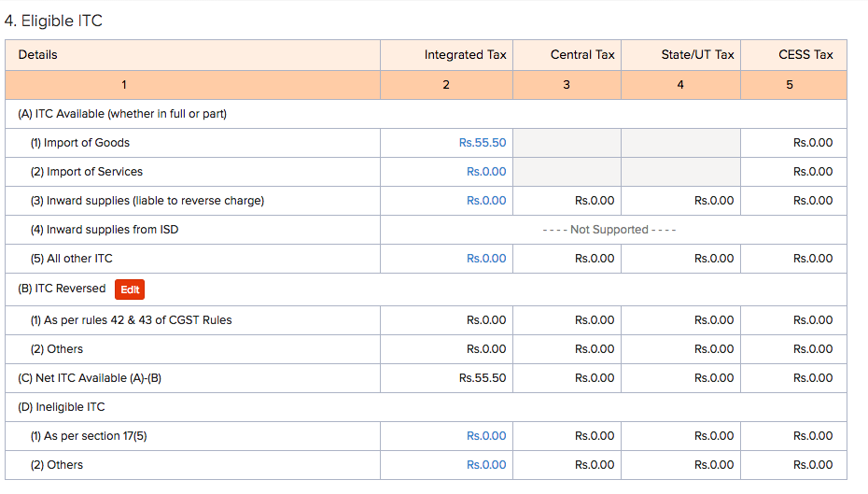Image resolution: width=868 pixels, height=494 pixels.
Task: Click the State/UT Tax column header
Action: coord(697,55)
